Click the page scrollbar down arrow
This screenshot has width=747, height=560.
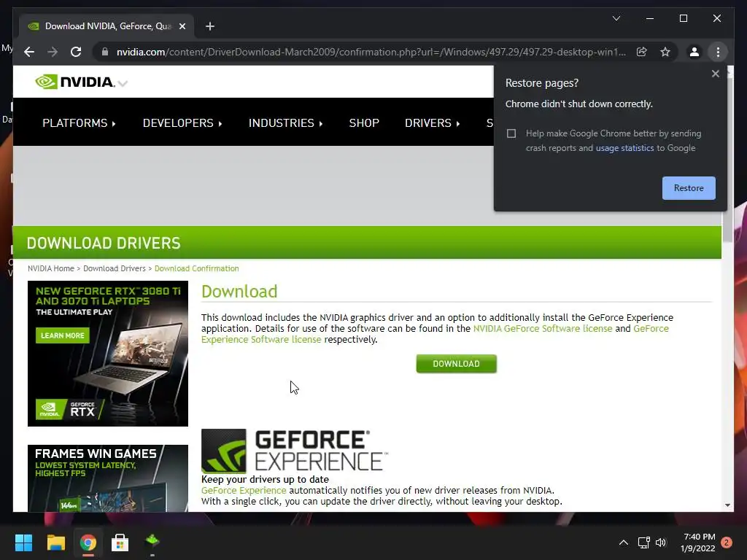click(x=727, y=505)
